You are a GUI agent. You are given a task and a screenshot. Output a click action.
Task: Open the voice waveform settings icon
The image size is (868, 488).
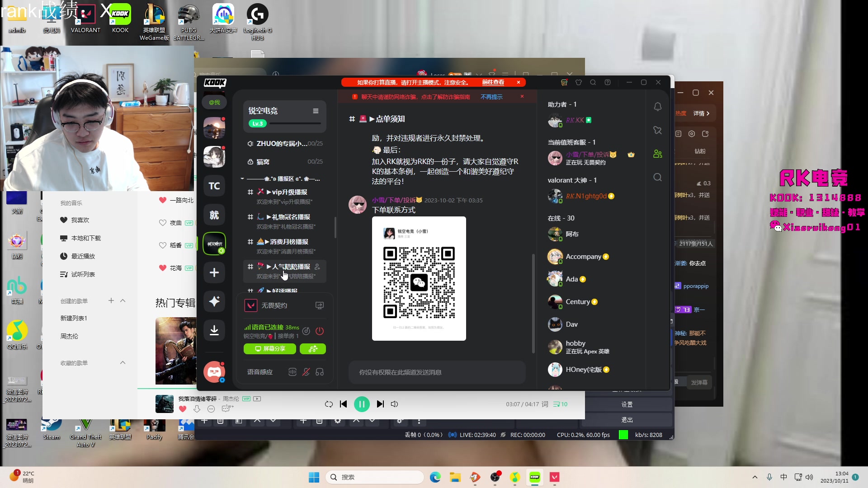pos(292,372)
